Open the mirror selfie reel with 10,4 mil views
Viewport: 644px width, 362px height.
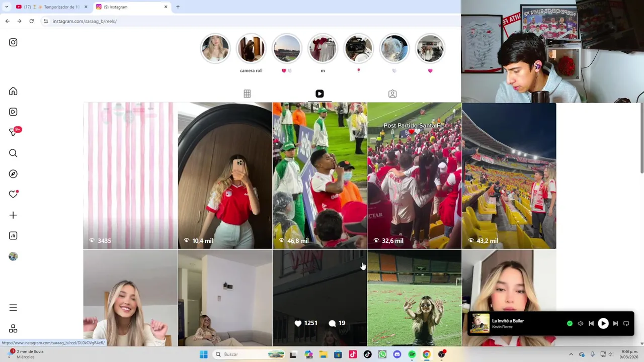point(225,175)
